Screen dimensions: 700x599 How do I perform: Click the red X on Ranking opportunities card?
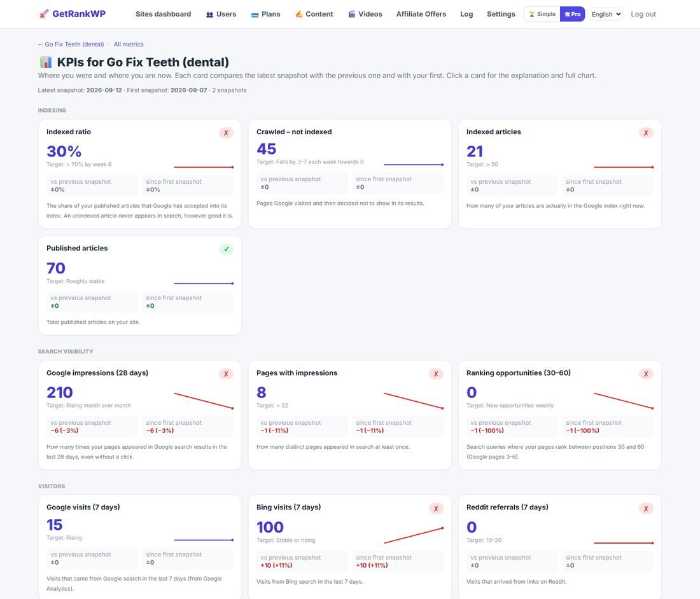[x=646, y=374]
